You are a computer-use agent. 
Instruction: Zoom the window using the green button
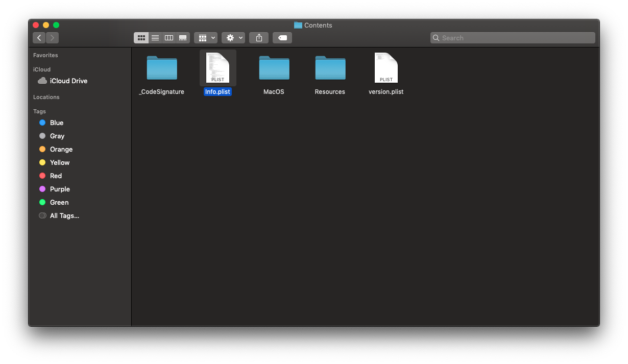(x=56, y=25)
